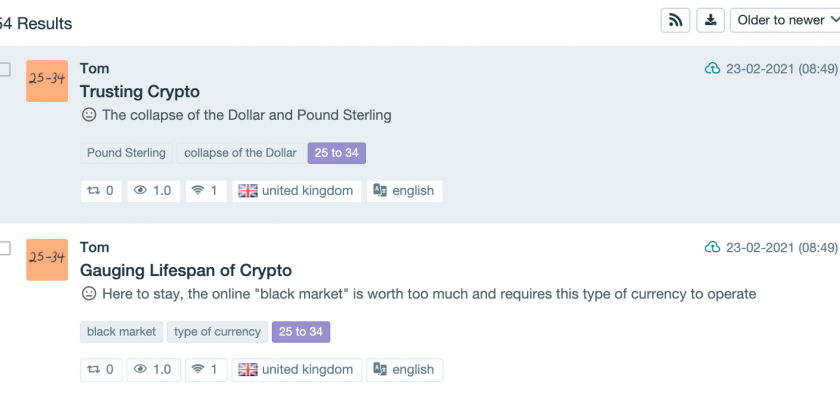
Task: Open the "Trusting Crypto" result title
Action: point(140,91)
